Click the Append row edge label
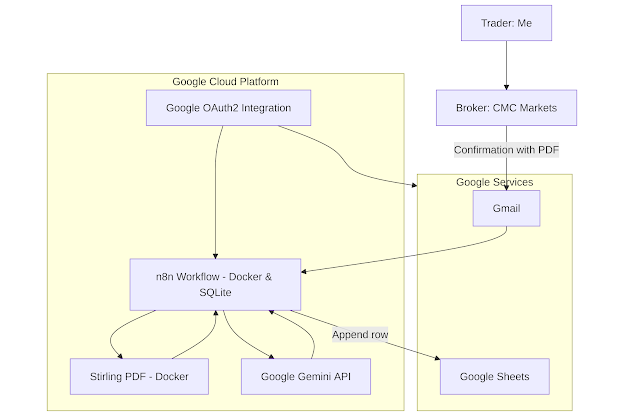The height and width of the screenshot is (416, 624). tap(360, 335)
